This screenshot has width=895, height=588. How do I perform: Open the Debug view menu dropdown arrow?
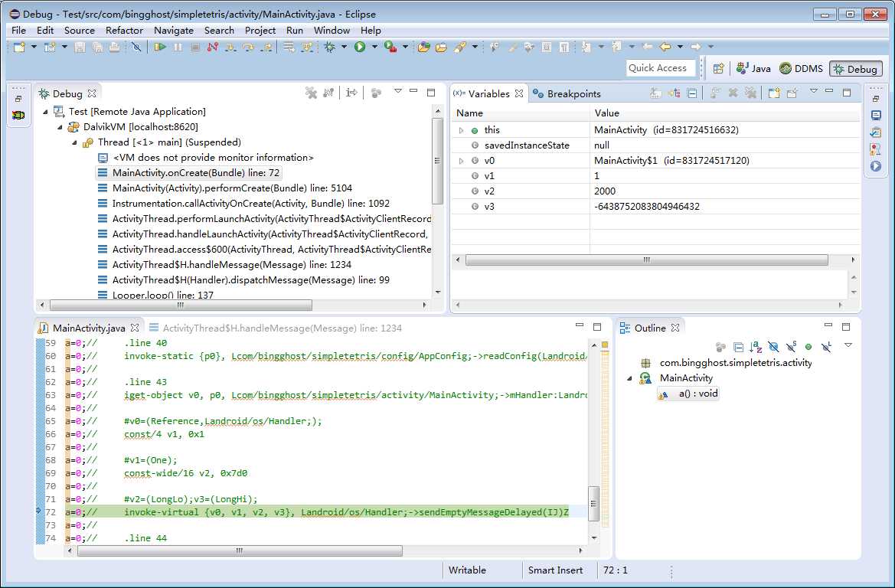click(397, 92)
